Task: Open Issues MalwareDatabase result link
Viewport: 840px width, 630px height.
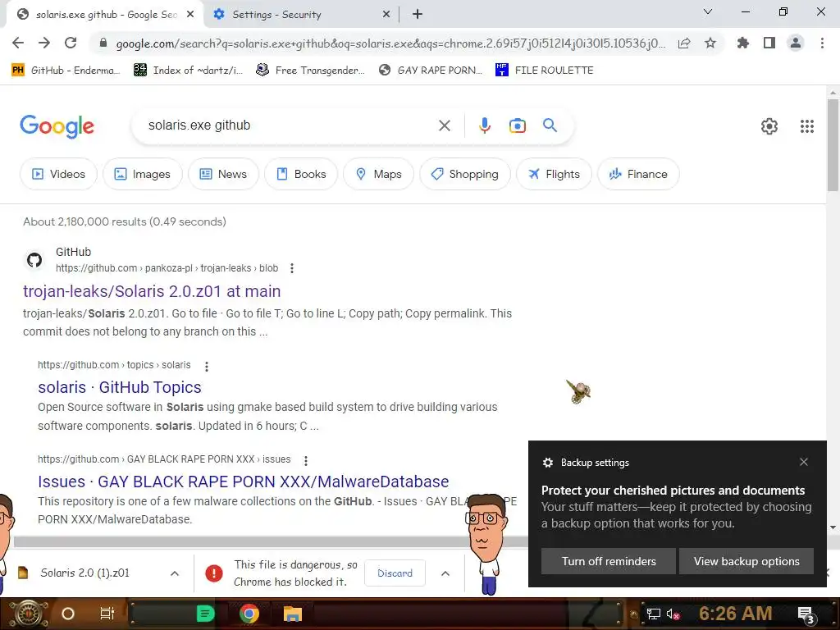Action: pos(243,482)
